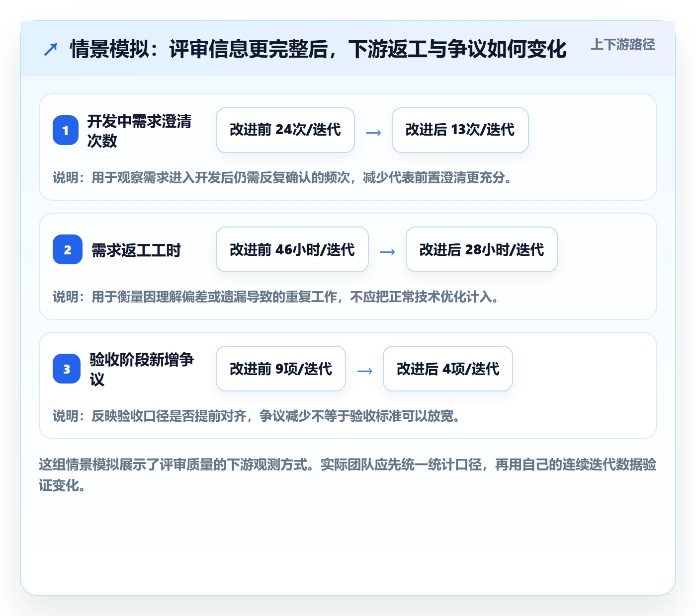This screenshot has width=696, height=616.
Task: Click the 改进前 24次/迭代 chip
Action: click(x=285, y=130)
